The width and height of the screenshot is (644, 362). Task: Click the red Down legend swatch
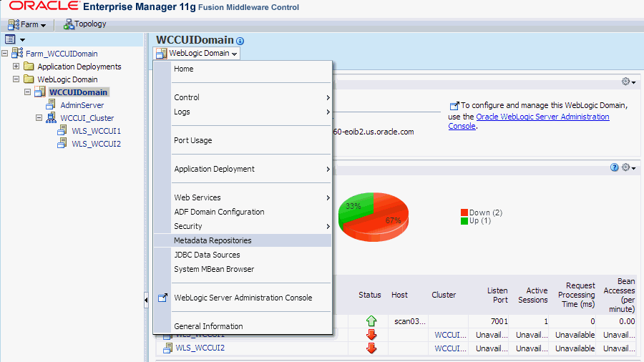point(464,212)
